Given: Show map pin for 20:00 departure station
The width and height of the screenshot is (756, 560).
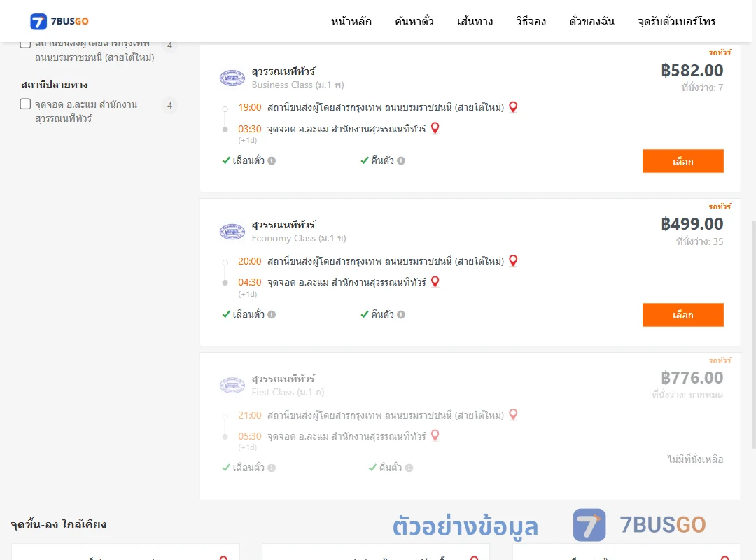Looking at the screenshot, I should pyautogui.click(x=513, y=261).
